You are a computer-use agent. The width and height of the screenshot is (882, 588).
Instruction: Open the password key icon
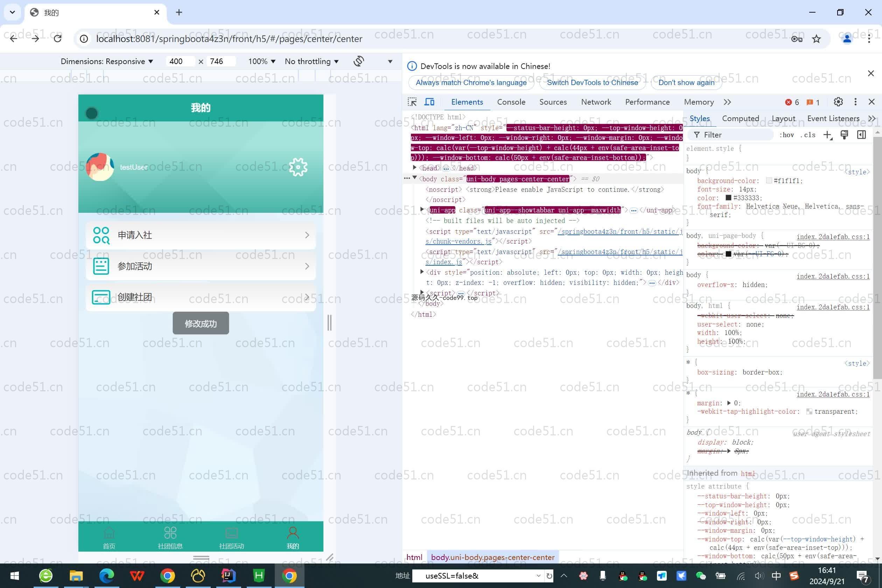click(797, 38)
